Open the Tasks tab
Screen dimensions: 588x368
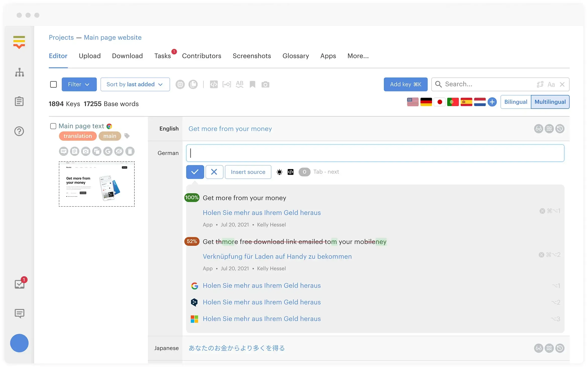click(x=162, y=56)
